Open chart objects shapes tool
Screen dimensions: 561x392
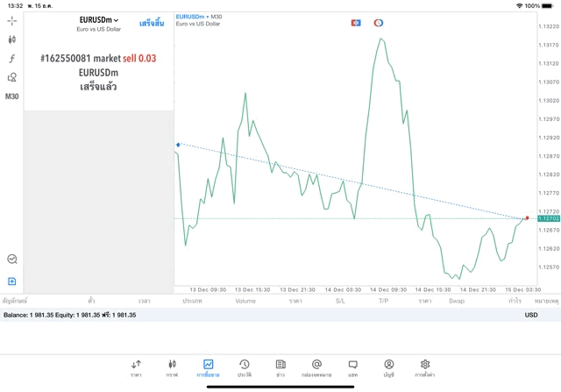coord(11,77)
